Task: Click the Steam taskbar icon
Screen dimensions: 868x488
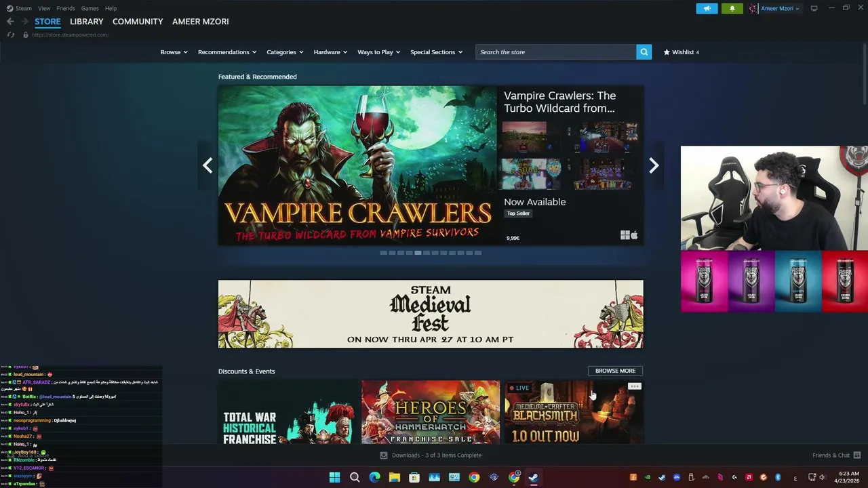Action: pos(534,477)
